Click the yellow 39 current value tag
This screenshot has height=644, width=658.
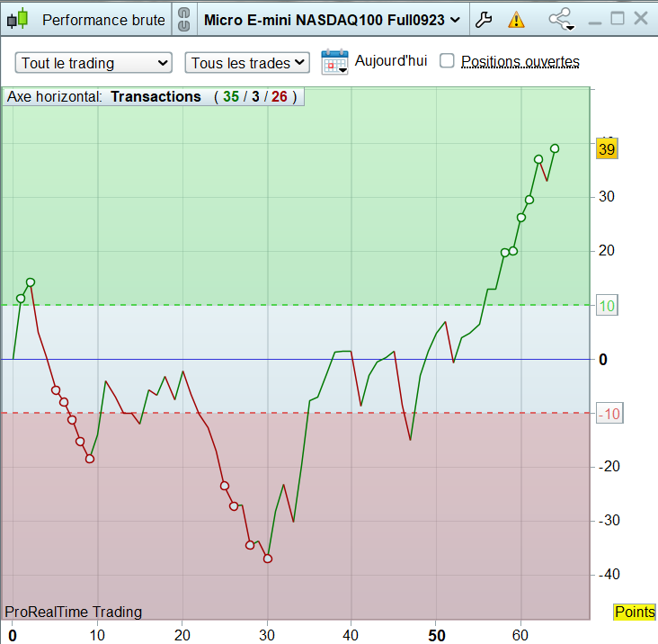click(607, 149)
